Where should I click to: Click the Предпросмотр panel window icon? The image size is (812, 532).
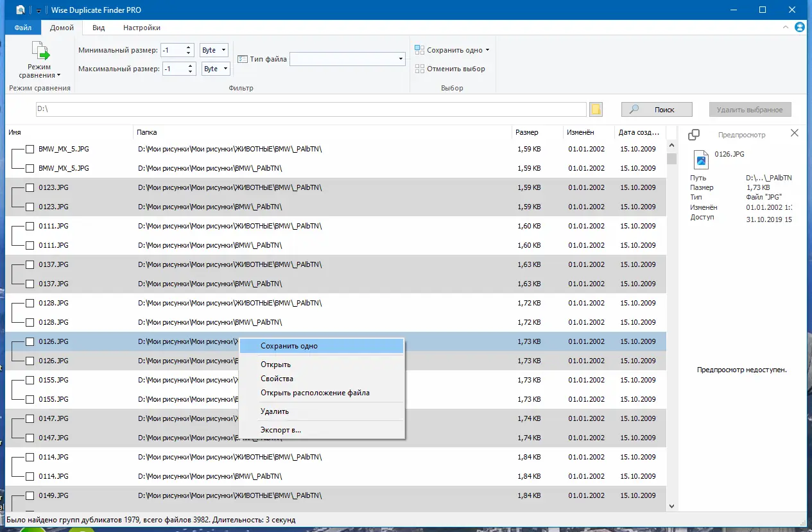pyautogui.click(x=694, y=135)
